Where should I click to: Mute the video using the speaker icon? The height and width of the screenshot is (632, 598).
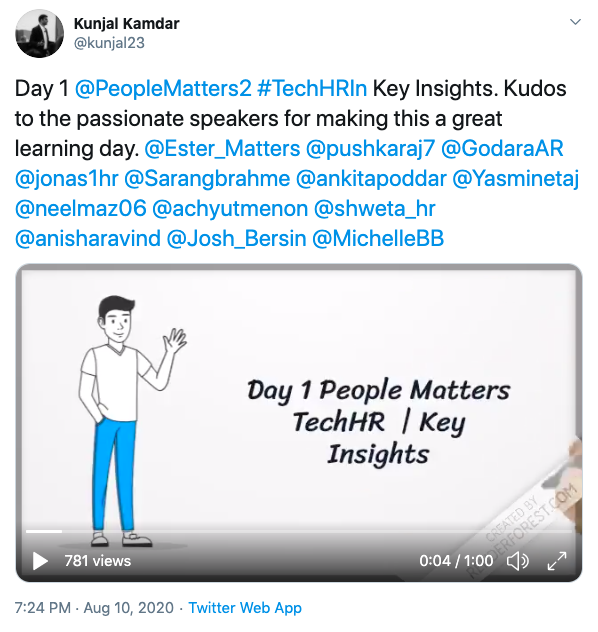[518, 561]
